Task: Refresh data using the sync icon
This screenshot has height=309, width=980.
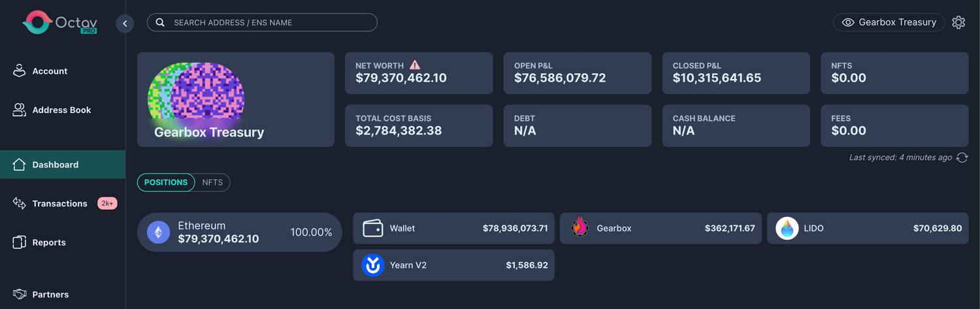Action: point(962,157)
